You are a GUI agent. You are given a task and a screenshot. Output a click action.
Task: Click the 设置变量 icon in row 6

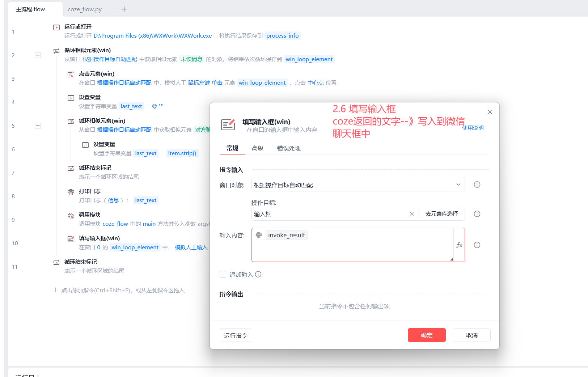[85, 145]
